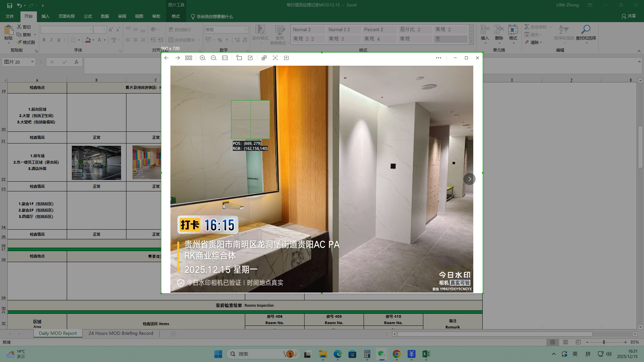
Task: Zoom in on the photo viewer image
Action: [x=203, y=58]
